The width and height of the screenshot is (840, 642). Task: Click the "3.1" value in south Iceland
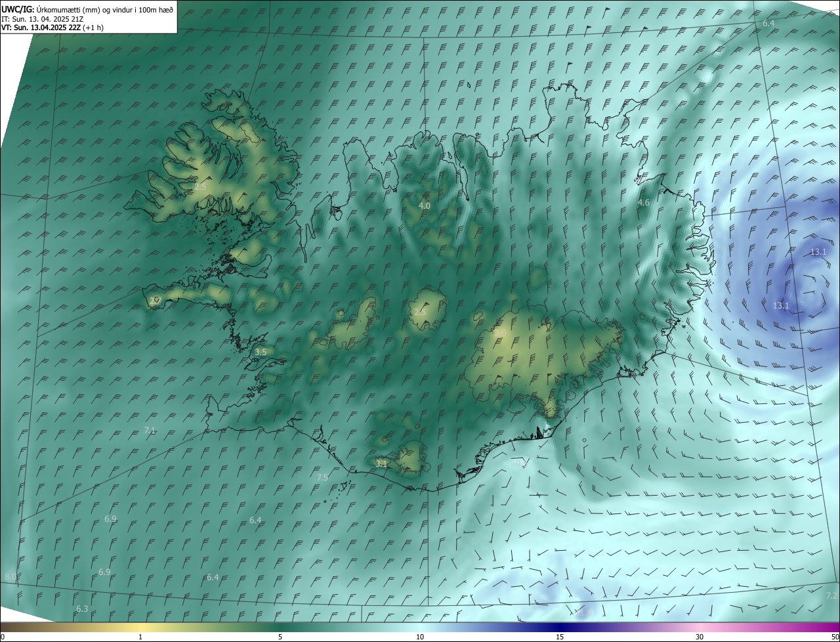pyautogui.click(x=381, y=463)
